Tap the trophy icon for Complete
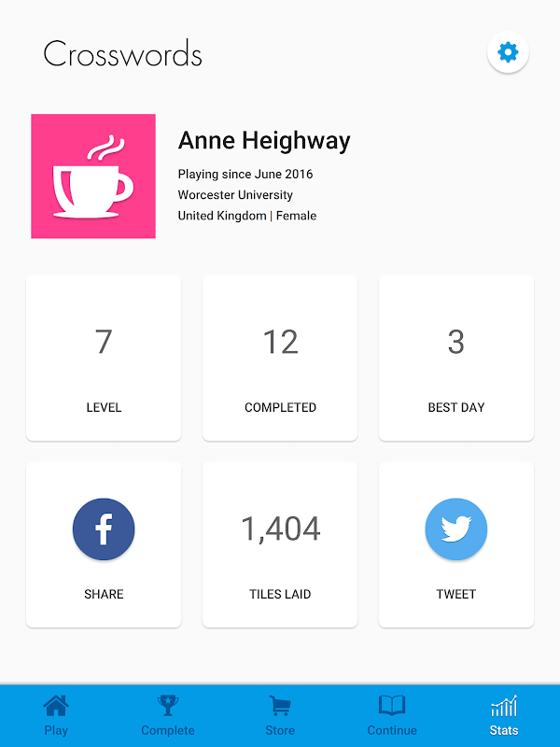Viewport: 560px width, 747px height. tap(168, 706)
